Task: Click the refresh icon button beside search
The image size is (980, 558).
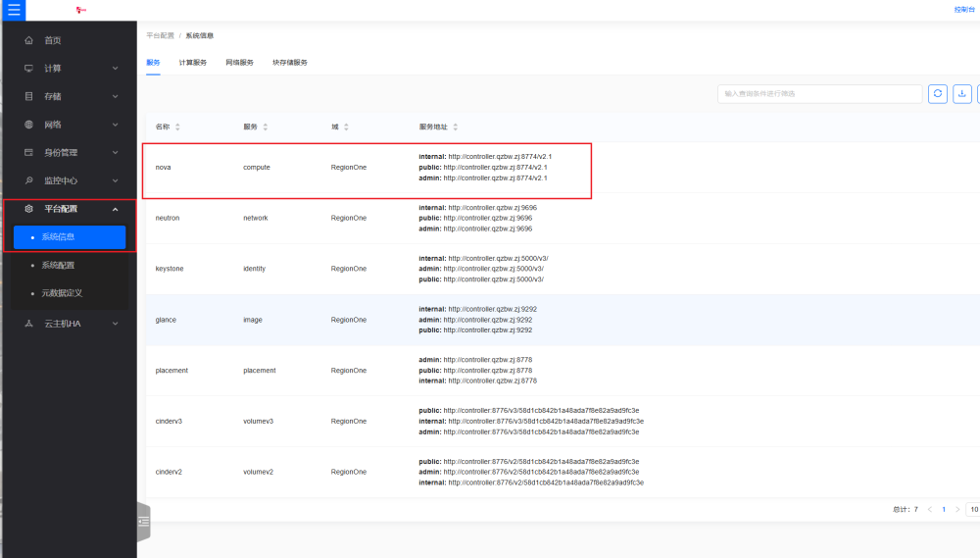Action: pyautogui.click(x=938, y=94)
